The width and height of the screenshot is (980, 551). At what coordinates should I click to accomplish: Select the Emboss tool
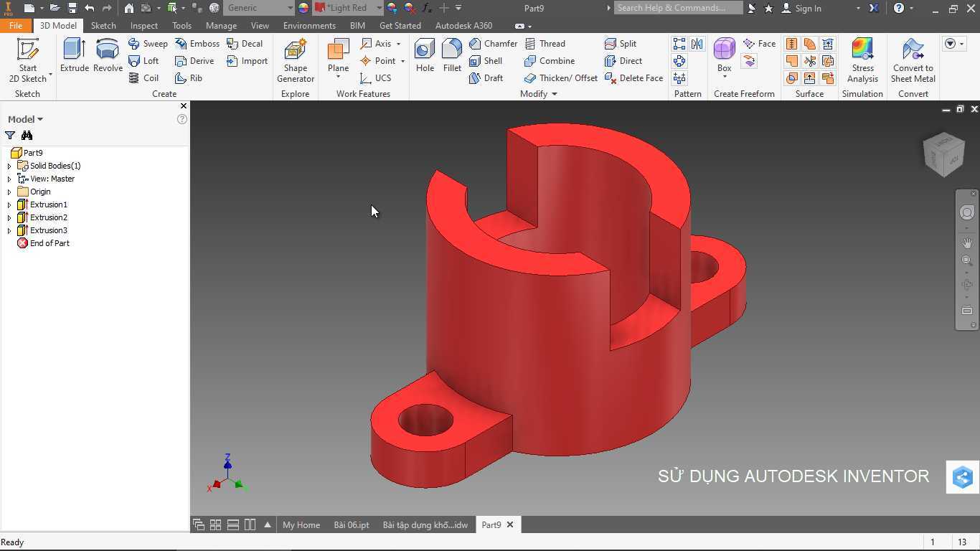(x=197, y=44)
